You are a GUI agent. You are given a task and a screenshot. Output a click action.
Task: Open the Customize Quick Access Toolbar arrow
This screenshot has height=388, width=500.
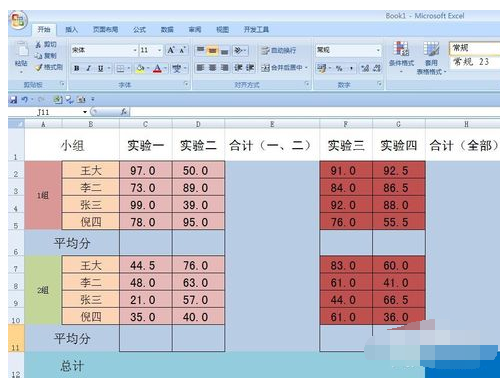pyautogui.click(x=93, y=99)
